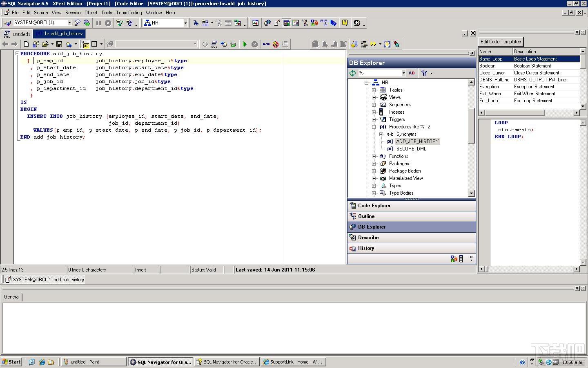Screen dimensions: 588x368
Task: Expand the Views node
Action: [374, 97]
